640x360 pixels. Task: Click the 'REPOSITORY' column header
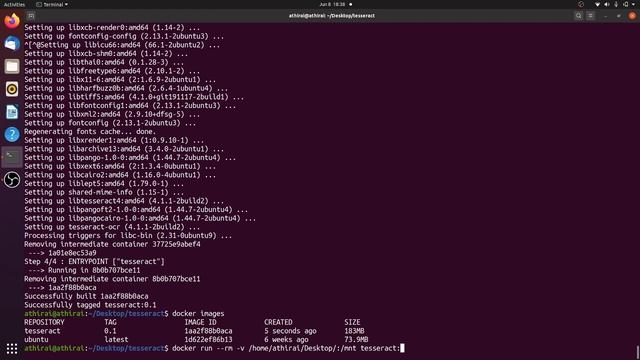(x=44, y=322)
